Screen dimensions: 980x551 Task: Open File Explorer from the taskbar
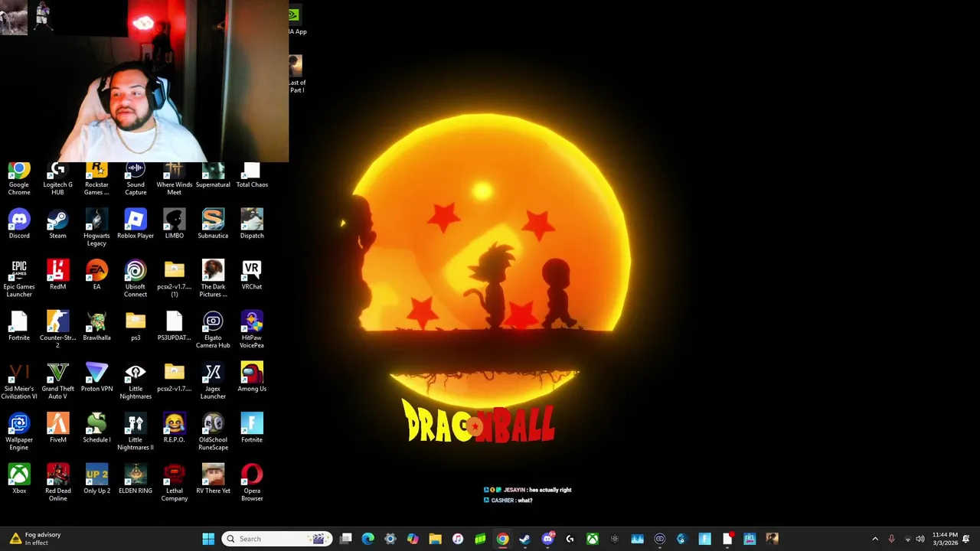pyautogui.click(x=435, y=539)
